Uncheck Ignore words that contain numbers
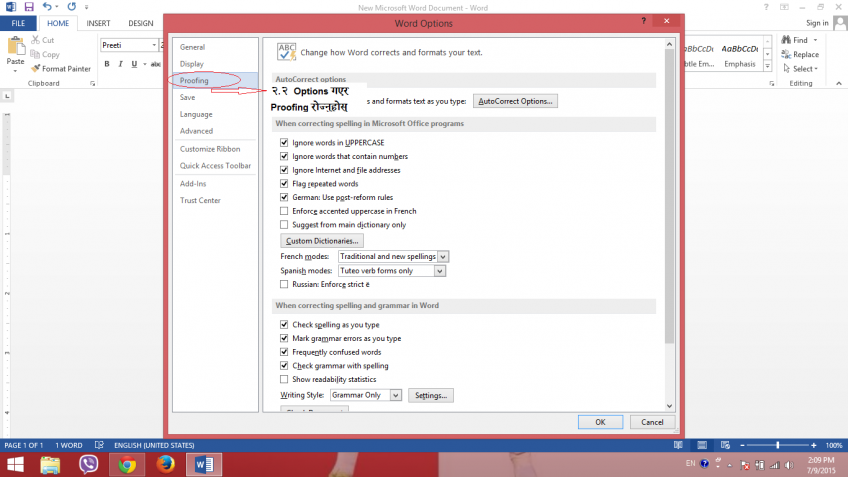 (284, 156)
